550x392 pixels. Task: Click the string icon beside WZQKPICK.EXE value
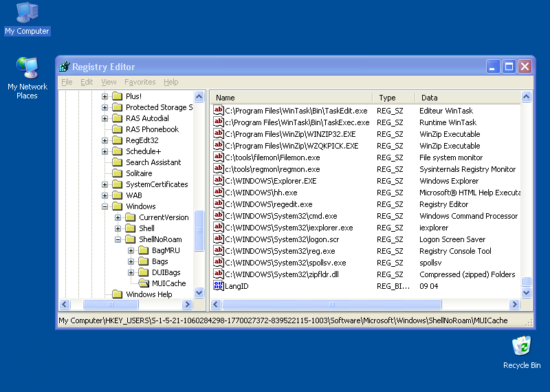[218, 146]
